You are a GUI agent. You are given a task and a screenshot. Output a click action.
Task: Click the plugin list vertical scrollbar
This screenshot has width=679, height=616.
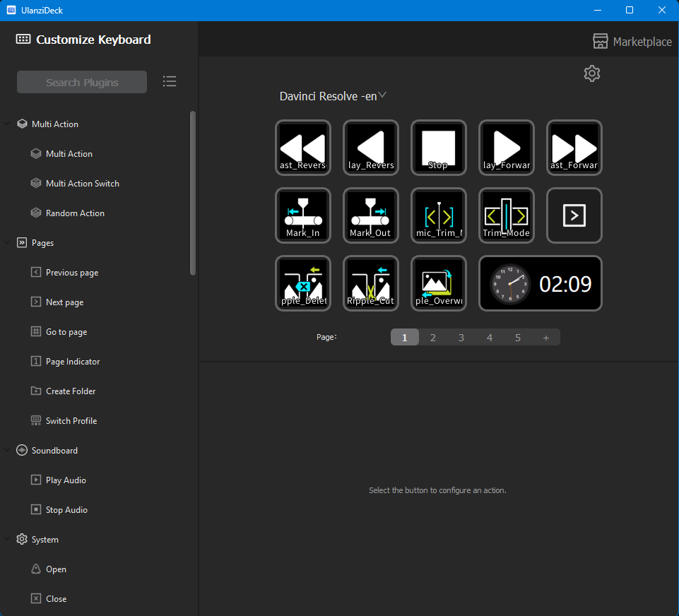click(x=193, y=192)
